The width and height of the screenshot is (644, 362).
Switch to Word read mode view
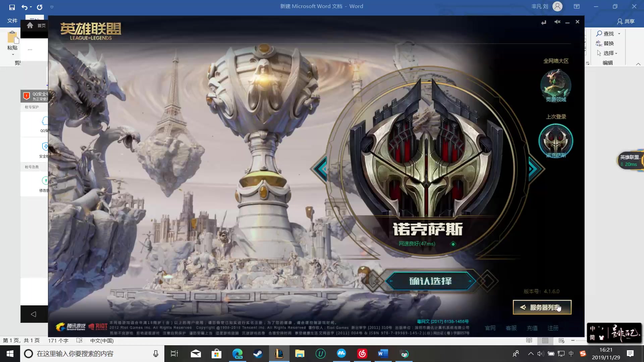(x=529, y=341)
